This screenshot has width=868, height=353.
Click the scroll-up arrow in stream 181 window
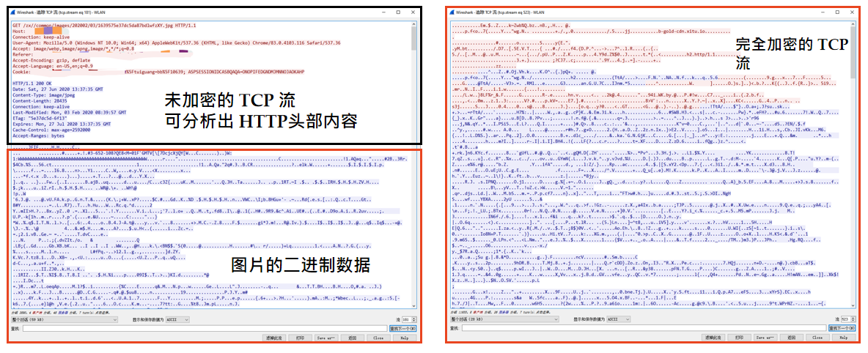(x=414, y=23)
